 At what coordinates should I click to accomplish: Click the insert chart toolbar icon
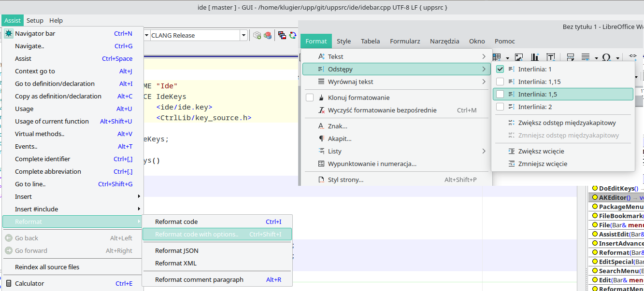[x=535, y=57]
